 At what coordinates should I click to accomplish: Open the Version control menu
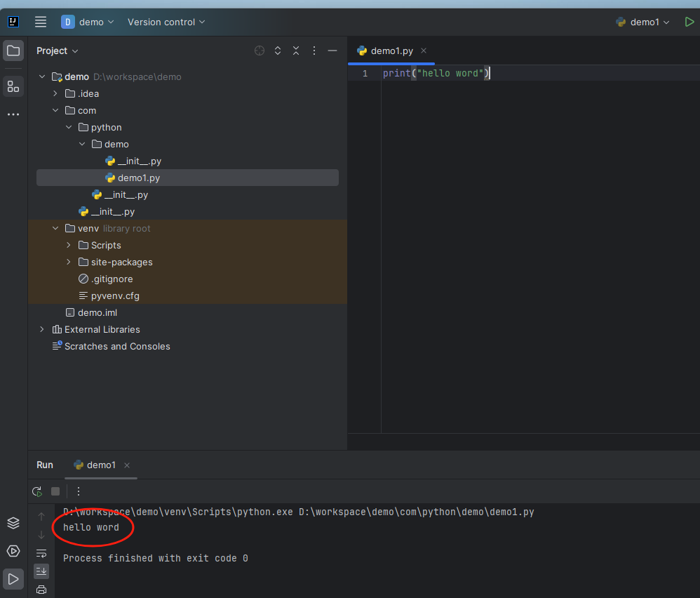pyautogui.click(x=166, y=22)
